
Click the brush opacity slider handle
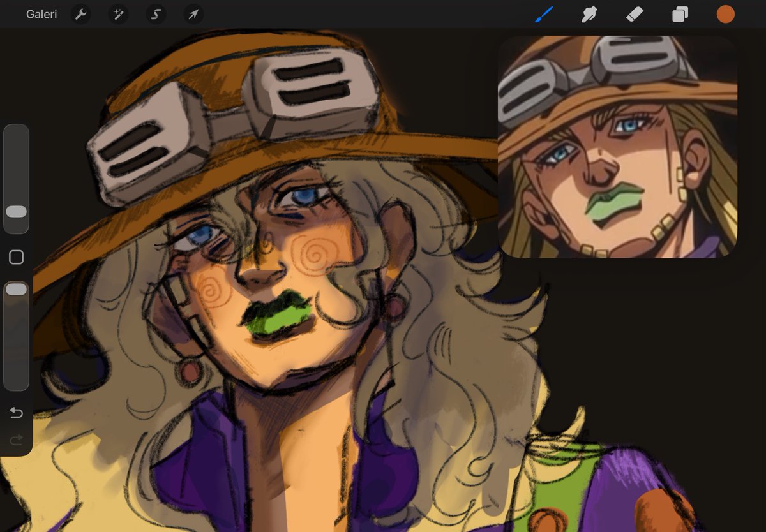click(x=16, y=290)
